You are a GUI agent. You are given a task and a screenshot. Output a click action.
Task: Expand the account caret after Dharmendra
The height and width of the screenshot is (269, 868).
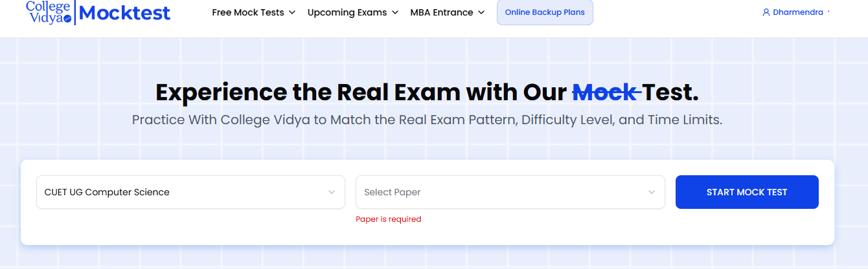pos(829,12)
